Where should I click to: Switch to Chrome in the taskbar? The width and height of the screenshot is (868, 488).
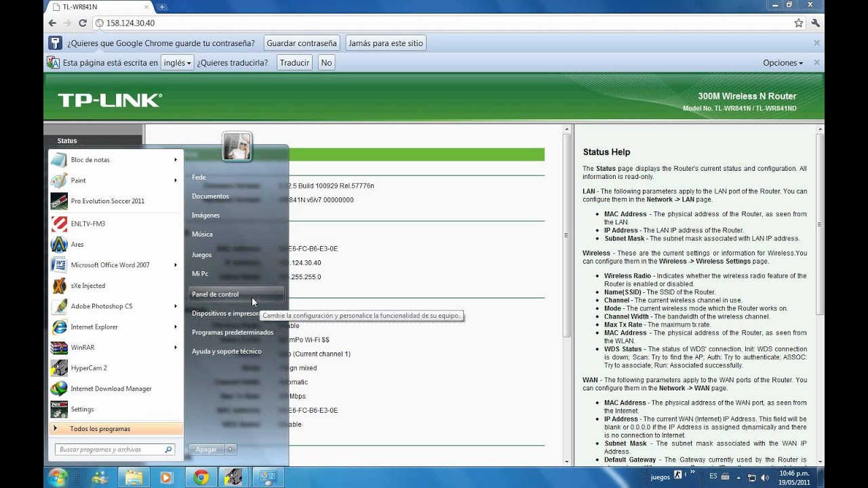point(201,477)
